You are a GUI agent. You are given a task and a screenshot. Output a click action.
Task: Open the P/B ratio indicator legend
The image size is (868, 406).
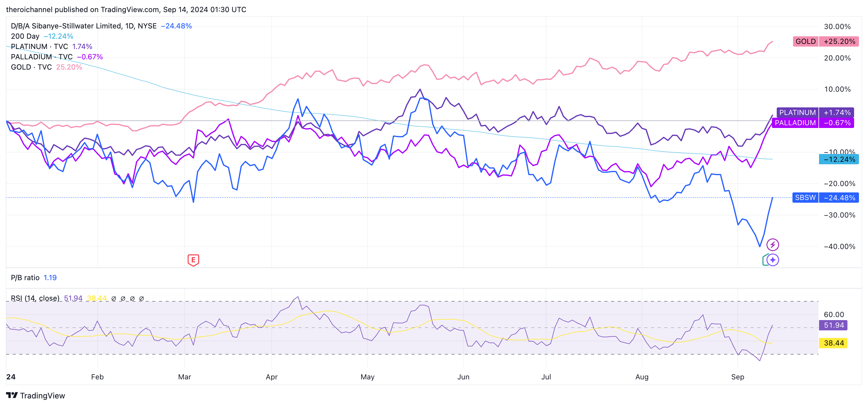coord(25,277)
